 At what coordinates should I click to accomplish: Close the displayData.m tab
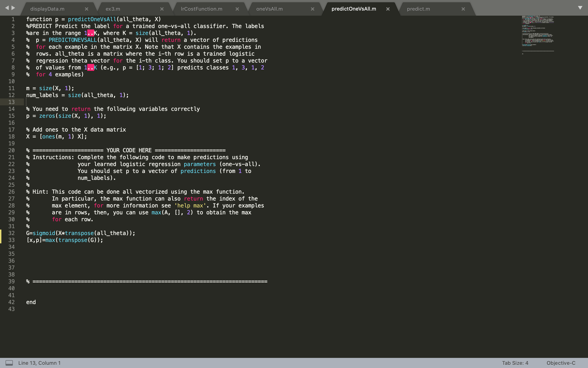(x=87, y=9)
